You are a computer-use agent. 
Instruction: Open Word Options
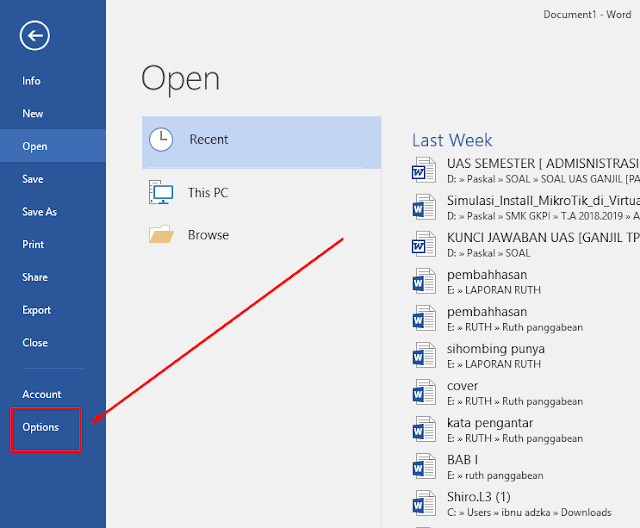(40, 427)
